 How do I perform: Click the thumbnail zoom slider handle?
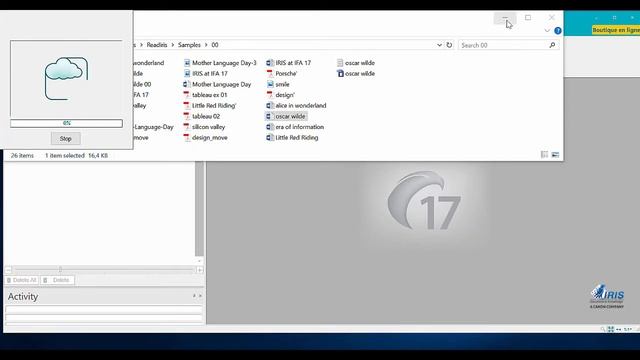coord(60,269)
